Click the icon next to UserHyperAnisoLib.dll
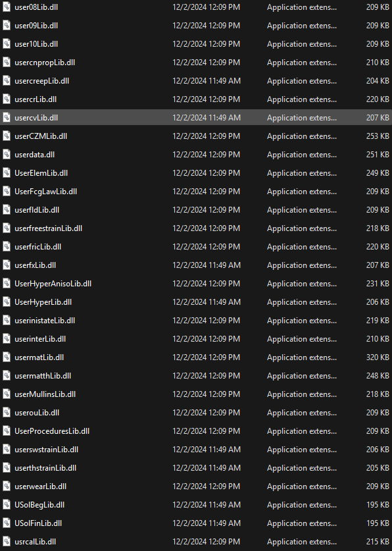This screenshot has height=551, width=392. (7, 284)
